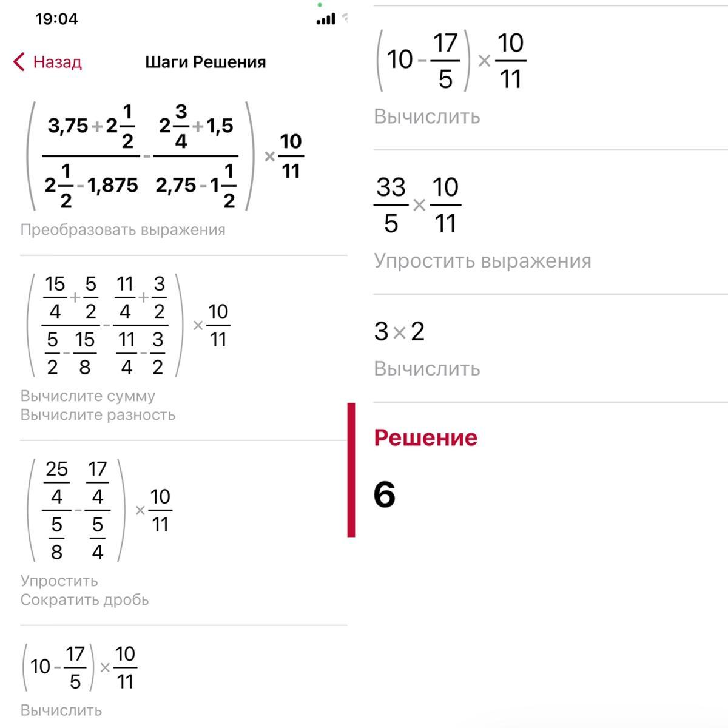The image size is (728, 728).
Task: Tap the Сократить дробь hint text
Action: tap(84, 600)
